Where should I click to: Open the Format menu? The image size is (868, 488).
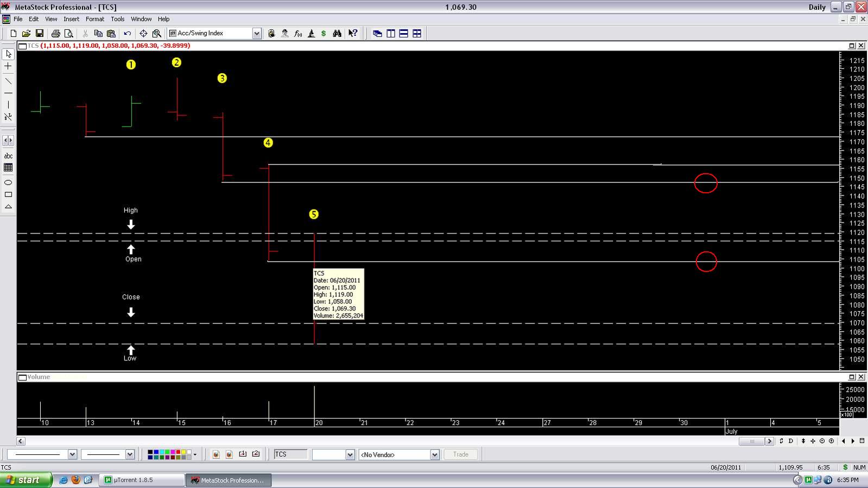(95, 19)
